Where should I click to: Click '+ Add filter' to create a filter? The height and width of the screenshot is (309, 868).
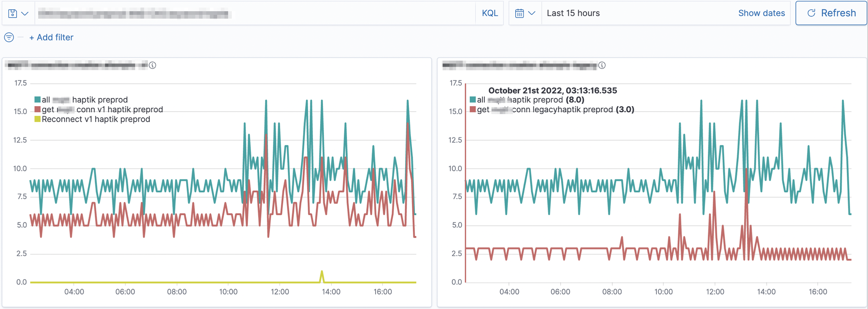[x=51, y=37]
